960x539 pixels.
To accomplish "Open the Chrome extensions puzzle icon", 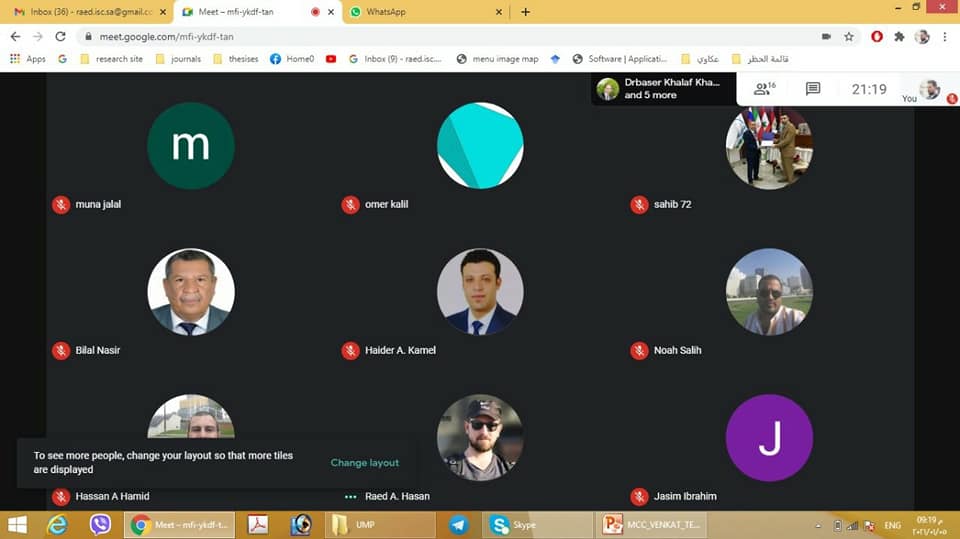I will pyautogui.click(x=899, y=36).
